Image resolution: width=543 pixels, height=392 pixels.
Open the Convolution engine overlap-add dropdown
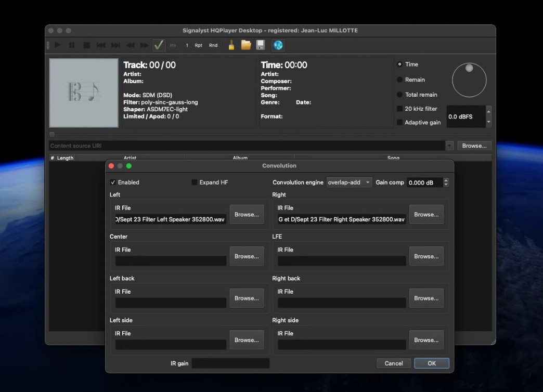(349, 182)
